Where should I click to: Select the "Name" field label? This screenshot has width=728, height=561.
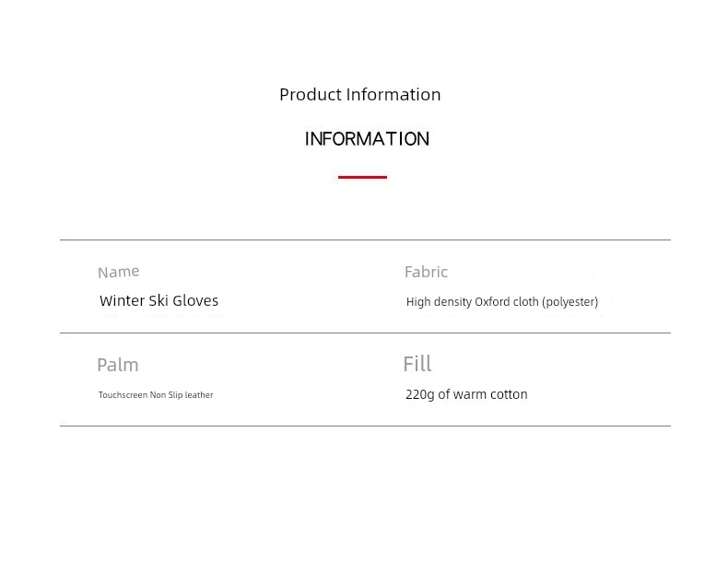pos(118,272)
